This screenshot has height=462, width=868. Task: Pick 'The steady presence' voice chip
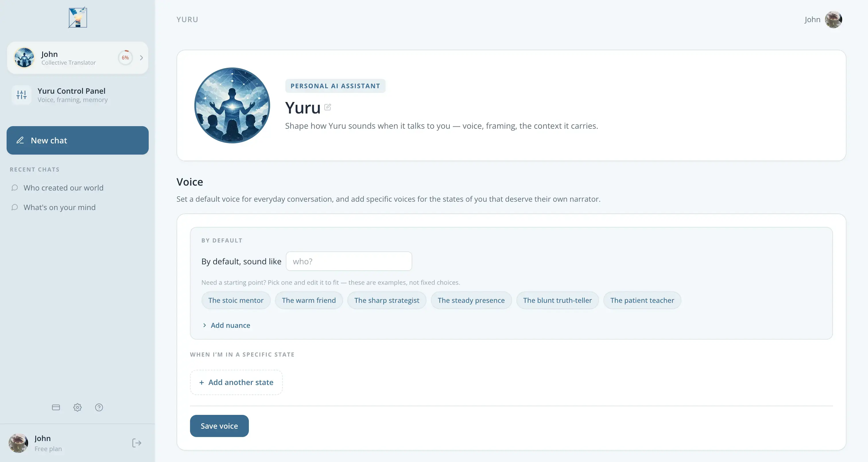click(471, 301)
